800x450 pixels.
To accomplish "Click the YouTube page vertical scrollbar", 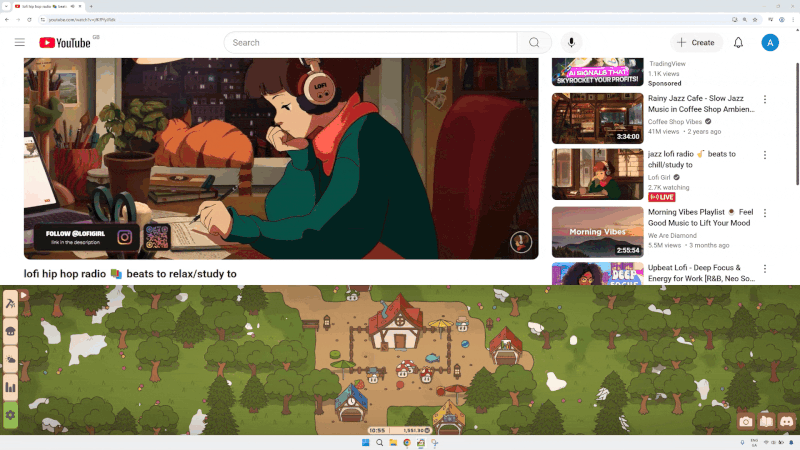I will tap(797, 124).
